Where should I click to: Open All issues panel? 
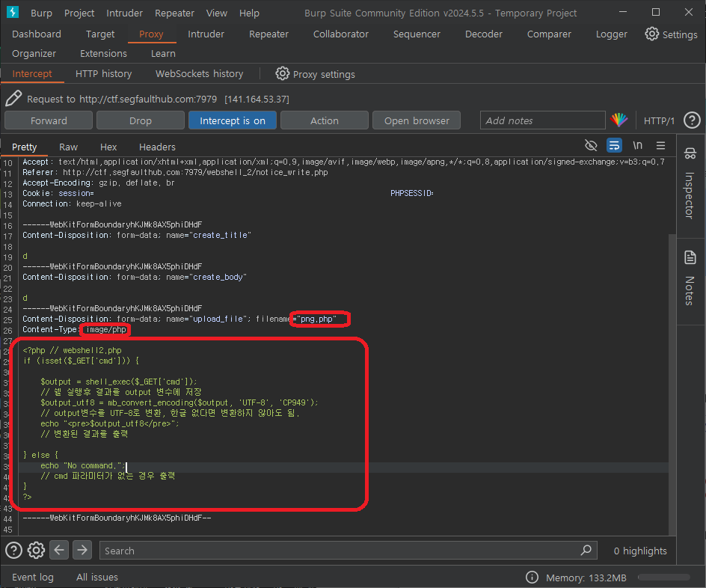97,577
